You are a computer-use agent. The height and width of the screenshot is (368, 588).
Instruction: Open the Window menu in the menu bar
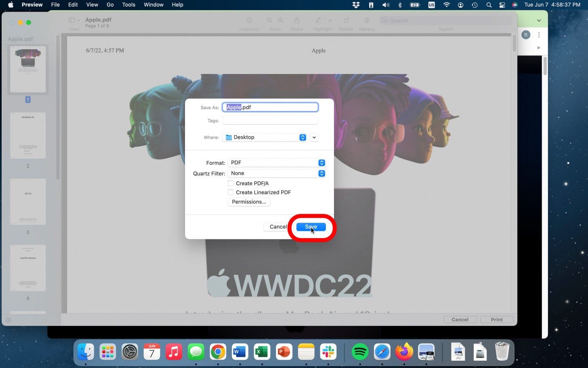pos(153,5)
